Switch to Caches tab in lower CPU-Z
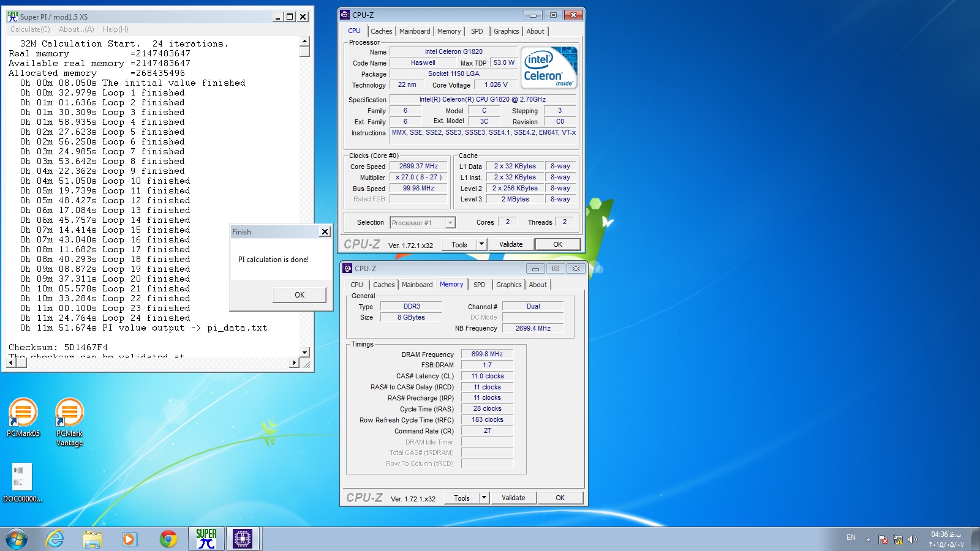The width and height of the screenshot is (980, 551). pos(384,285)
